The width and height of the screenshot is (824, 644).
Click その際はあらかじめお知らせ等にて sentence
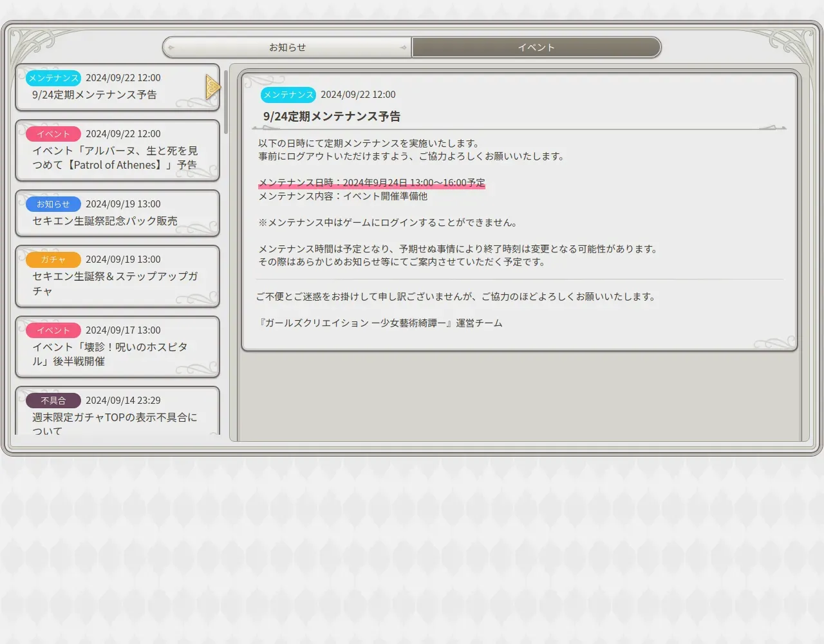click(x=402, y=262)
